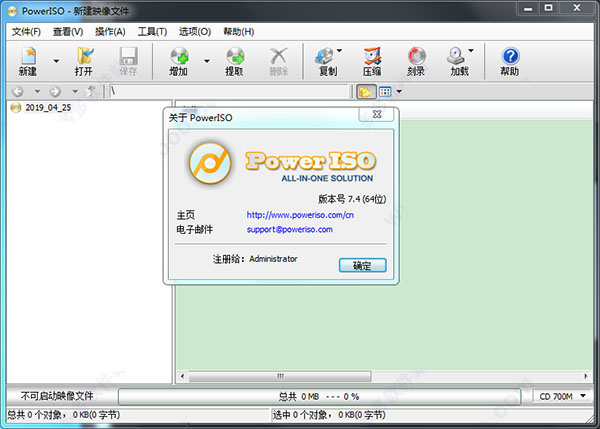The height and width of the screenshot is (429, 600).
Task: Click the 不可启动映像文件 status button
Action: (57, 396)
